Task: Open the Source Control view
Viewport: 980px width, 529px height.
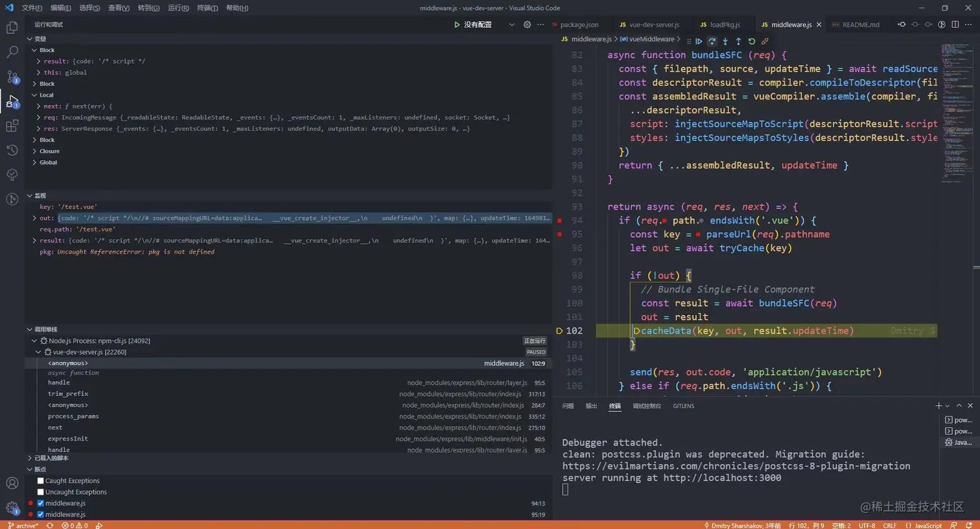Action: coord(12,76)
